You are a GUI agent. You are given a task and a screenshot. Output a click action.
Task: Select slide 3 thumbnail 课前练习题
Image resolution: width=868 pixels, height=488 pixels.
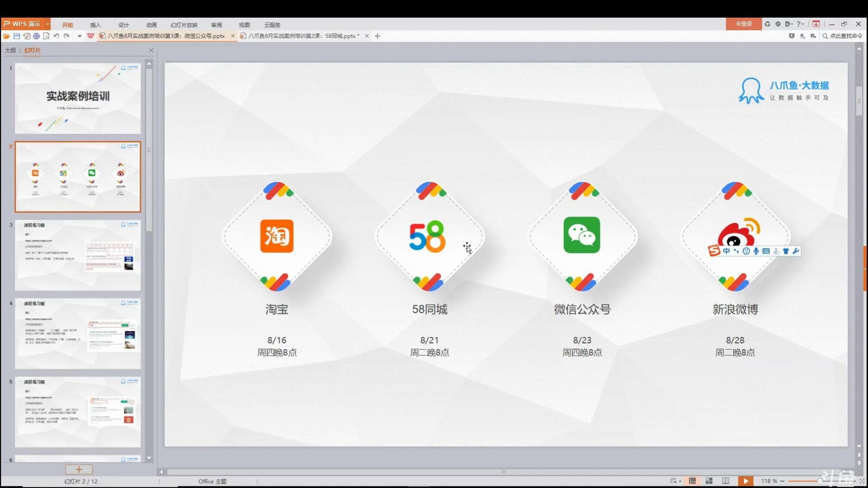tap(78, 255)
